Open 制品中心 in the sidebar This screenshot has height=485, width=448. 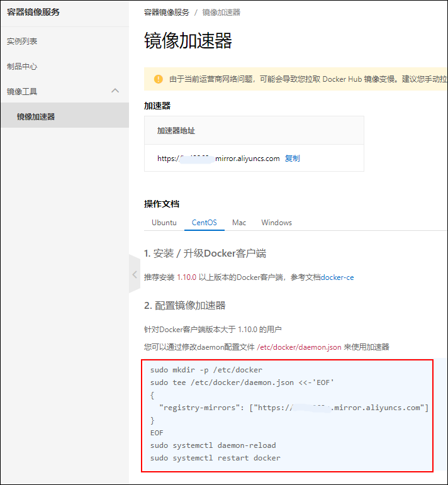point(22,66)
